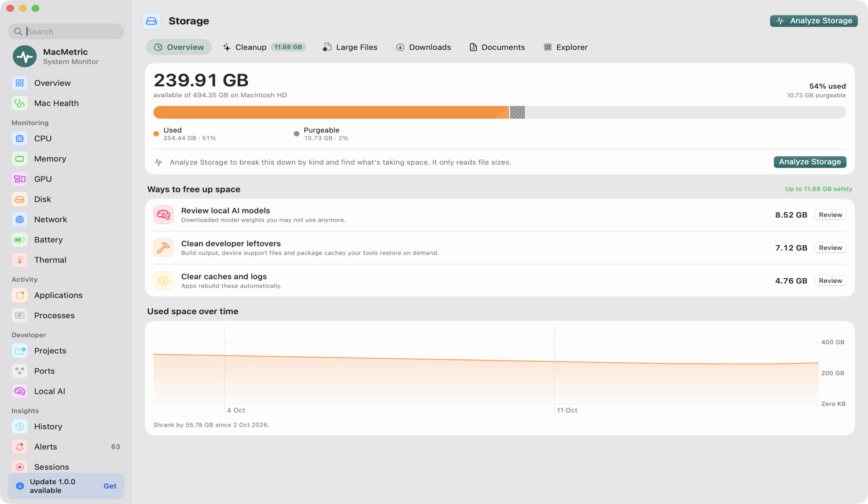Click the orange Used storage bar segment
868x504 pixels.
click(x=331, y=112)
